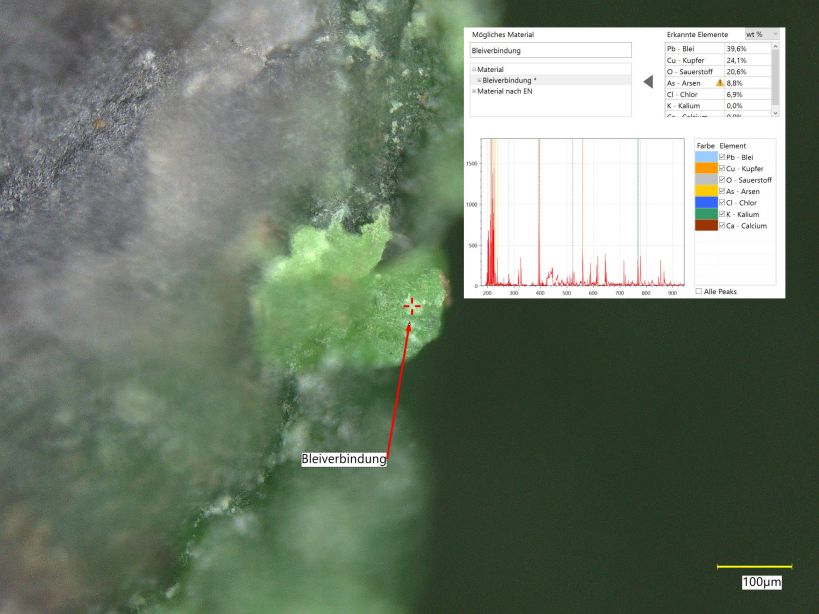Click the 39,6% value cell
Screen dimensions: 819x614
tap(748, 49)
